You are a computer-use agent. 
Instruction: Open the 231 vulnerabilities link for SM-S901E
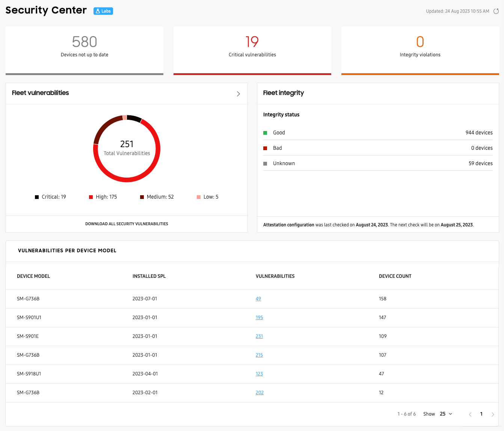pyautogui.click(x=259, y=336)
